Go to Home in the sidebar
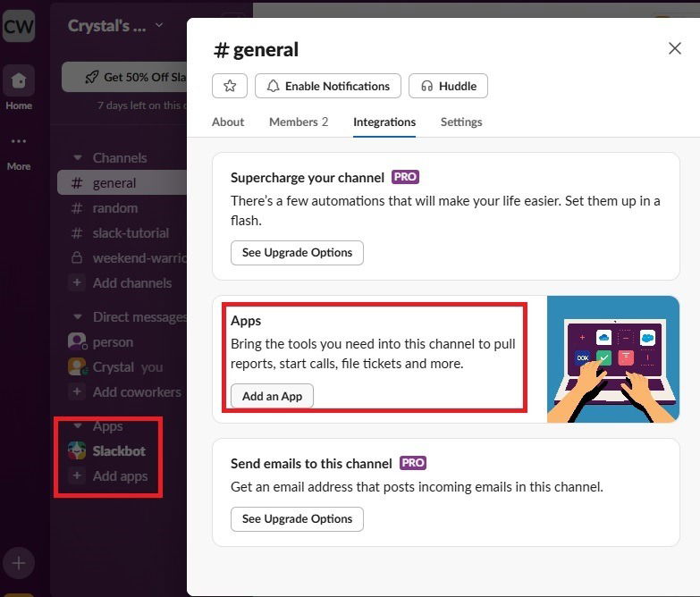Viewport: 700px width, 597px height. click(18, 88)
